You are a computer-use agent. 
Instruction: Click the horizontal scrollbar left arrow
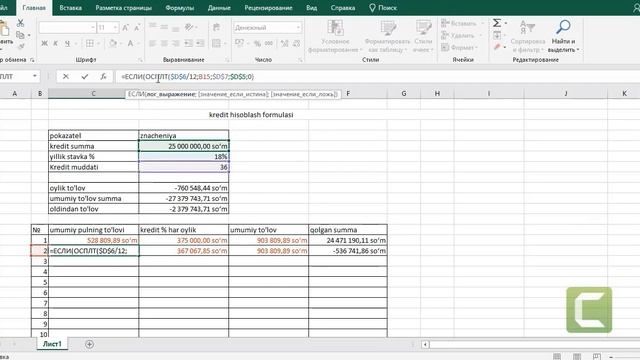425,344
